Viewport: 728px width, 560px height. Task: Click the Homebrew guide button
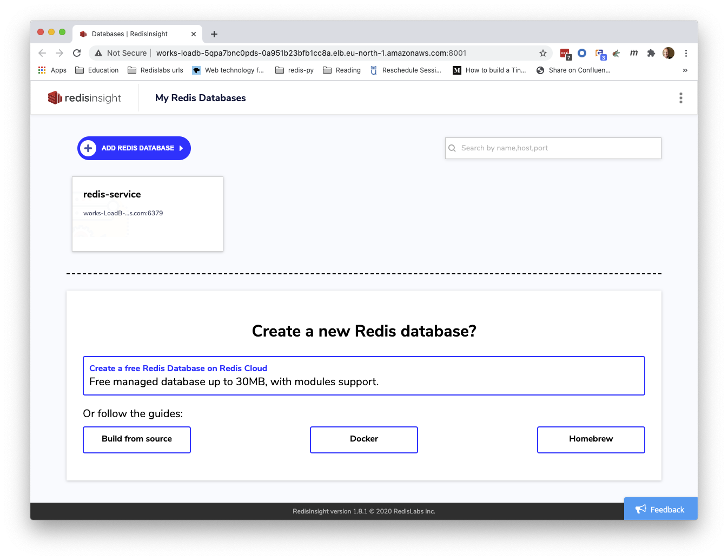point(591,439)
